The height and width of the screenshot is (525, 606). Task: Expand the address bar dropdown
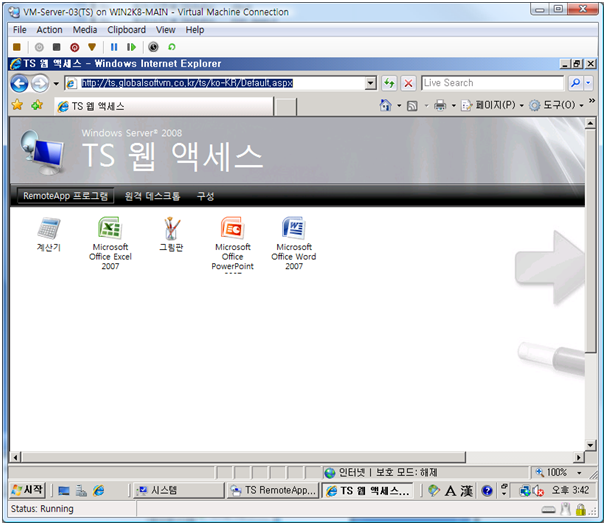coord(371,83)
